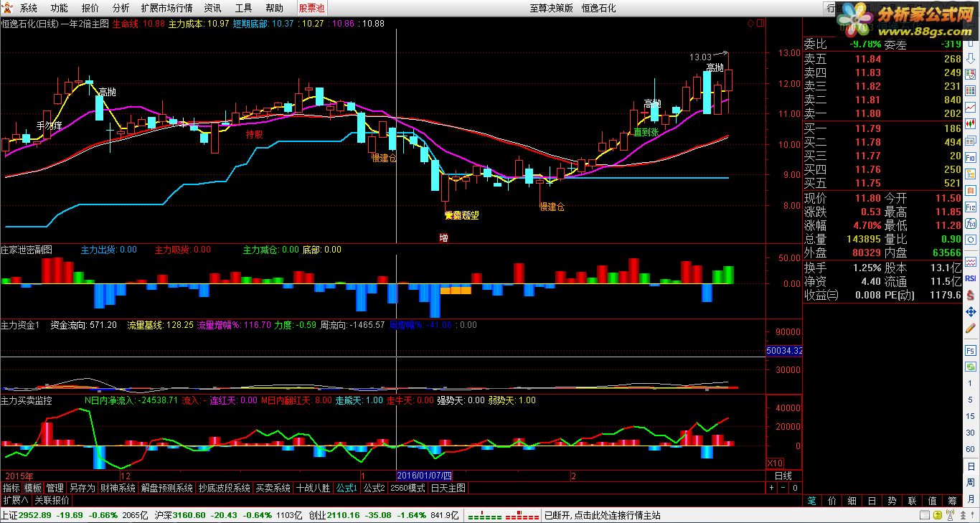Select the 值 tab in quote panel

tap(932, 501)
